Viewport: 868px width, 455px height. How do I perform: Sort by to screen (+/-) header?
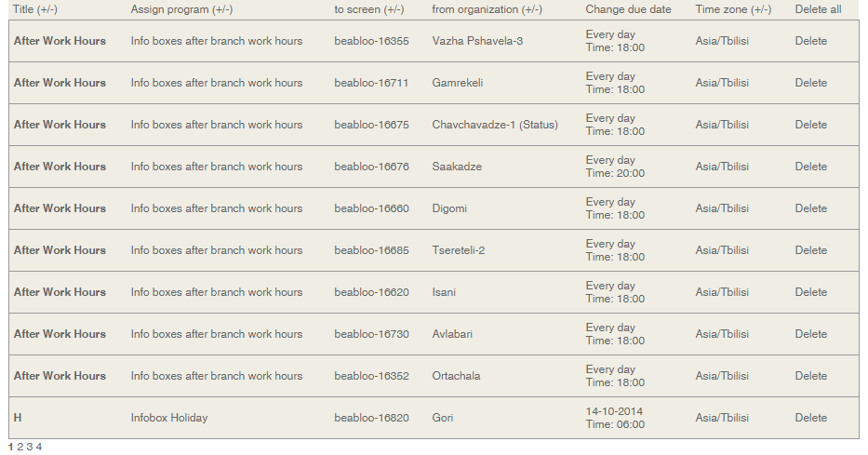click(x=369, y=9)
